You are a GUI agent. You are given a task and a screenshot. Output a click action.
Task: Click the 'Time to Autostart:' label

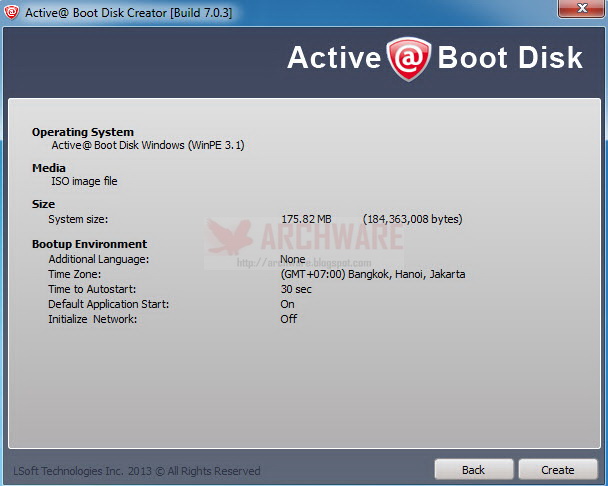point(92,289)
